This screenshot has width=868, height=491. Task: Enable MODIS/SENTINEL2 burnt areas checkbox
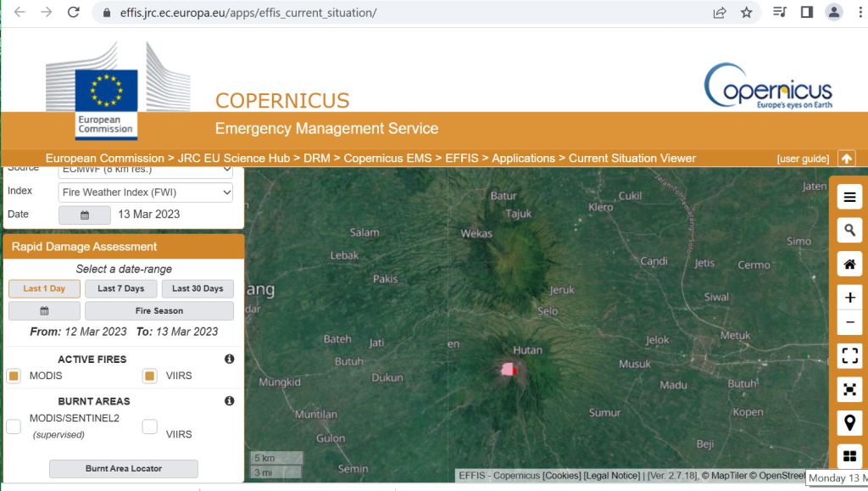[x=14, y=427]
